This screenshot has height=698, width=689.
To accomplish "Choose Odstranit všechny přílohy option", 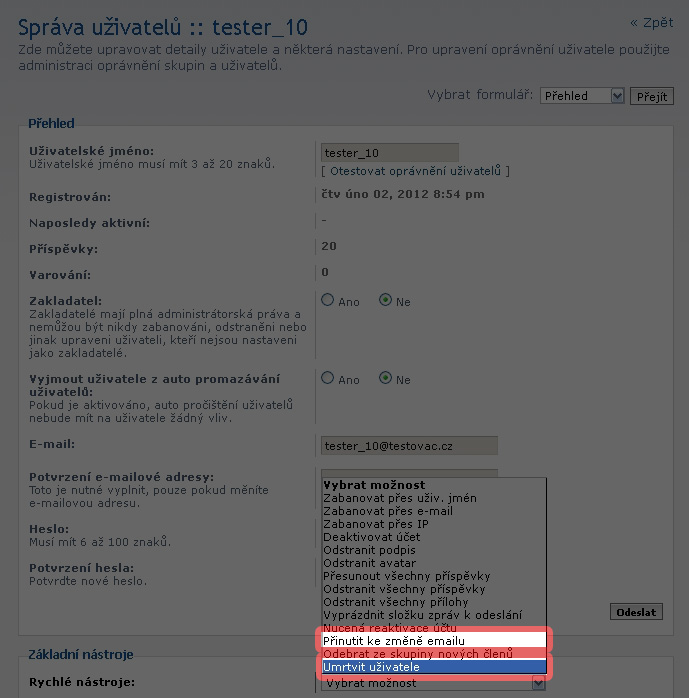I will click(x=434, y=602).
